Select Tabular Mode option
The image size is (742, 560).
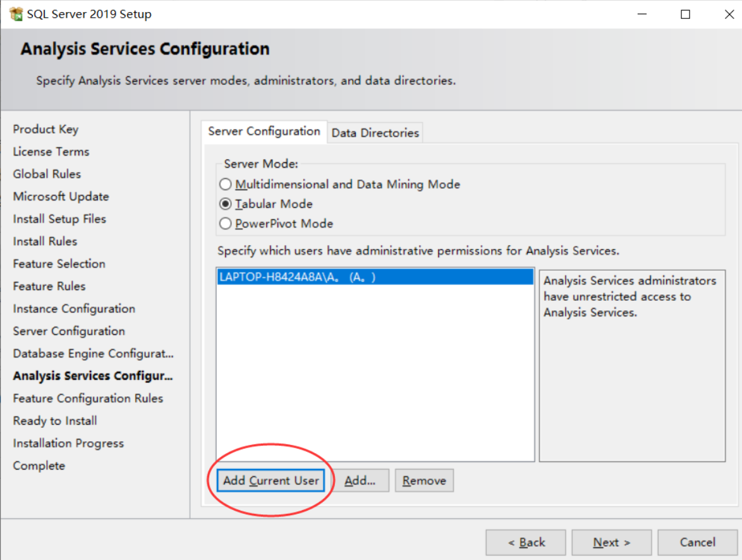point(225,204)
